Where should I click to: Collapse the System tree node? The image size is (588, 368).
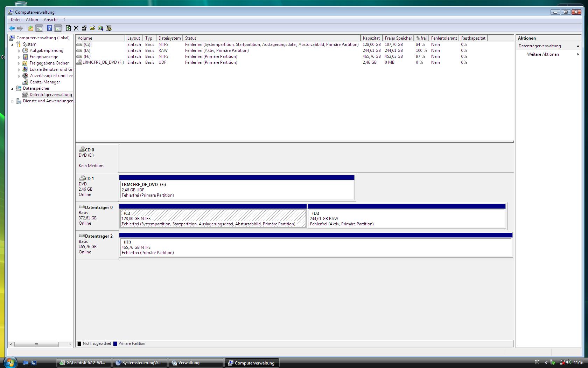12,45
